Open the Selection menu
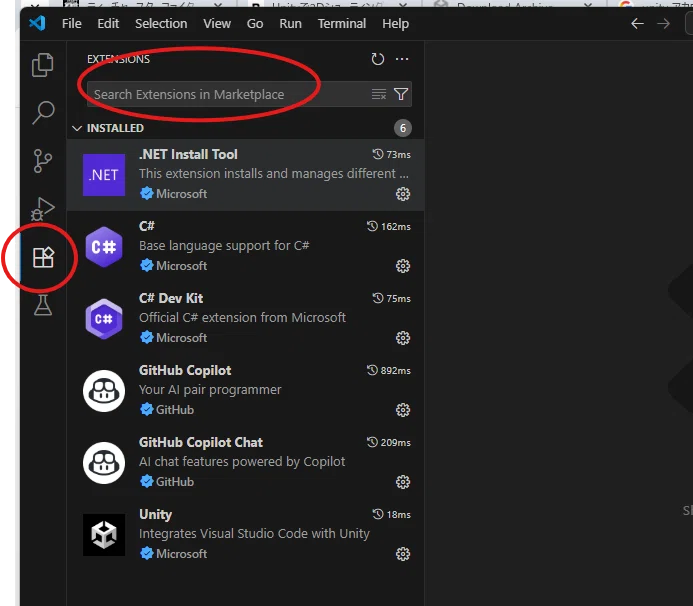 click(x=161, y=23)
